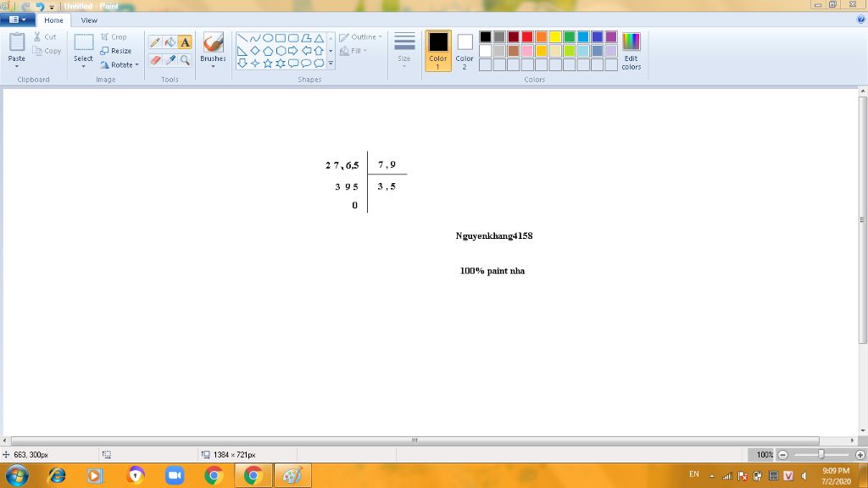The image size is (868, 488).
Task: Open the Paint Help button
Action: point(861,19)
